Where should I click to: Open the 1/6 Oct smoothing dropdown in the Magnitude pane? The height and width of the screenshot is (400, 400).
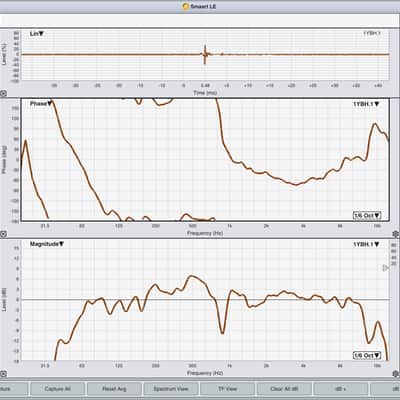[367, 355]
